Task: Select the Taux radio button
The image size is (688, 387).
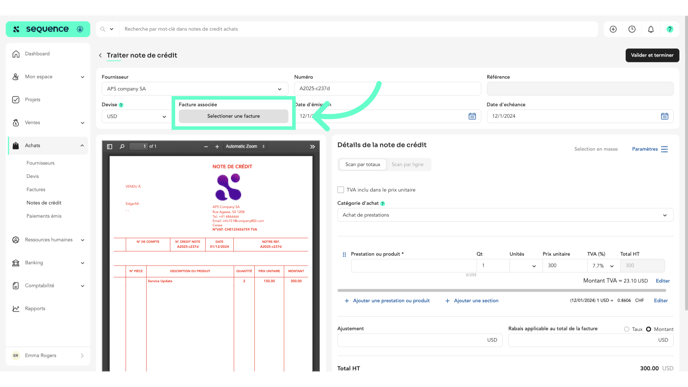Action: (x=627, y=329)
